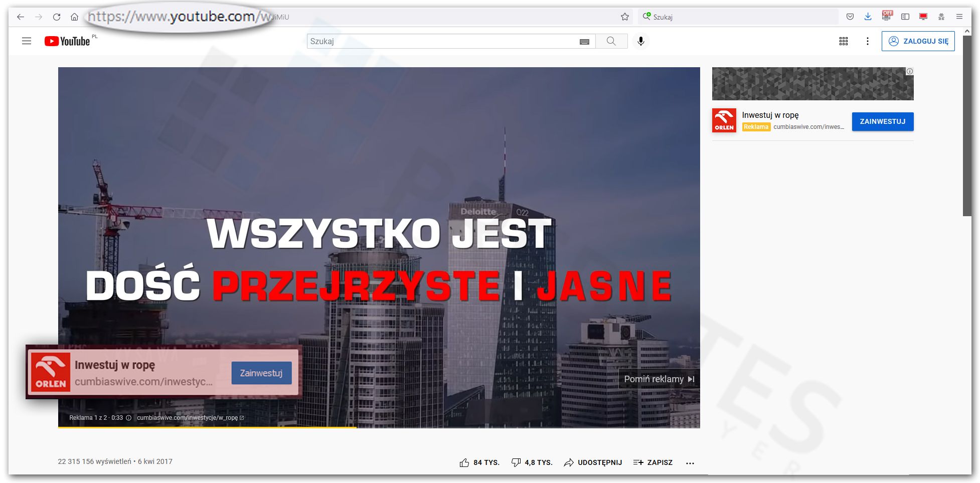This screenshot has height=483, width=980.
Task: Open the Pocket save menu
Action: point(850,16)
